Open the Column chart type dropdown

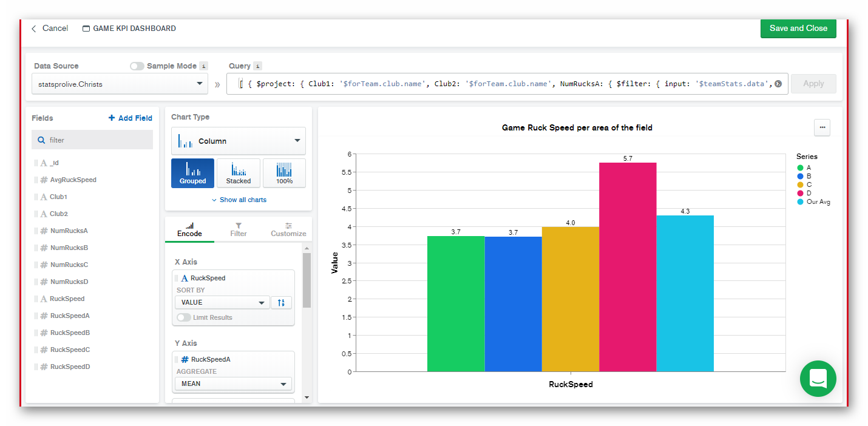click(238, 141)
